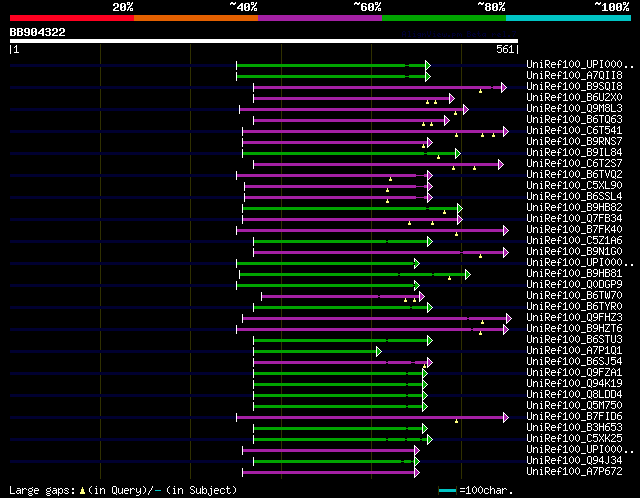Open hit UniRef100_Q9M8L3 label

click(x=574, y=109)
